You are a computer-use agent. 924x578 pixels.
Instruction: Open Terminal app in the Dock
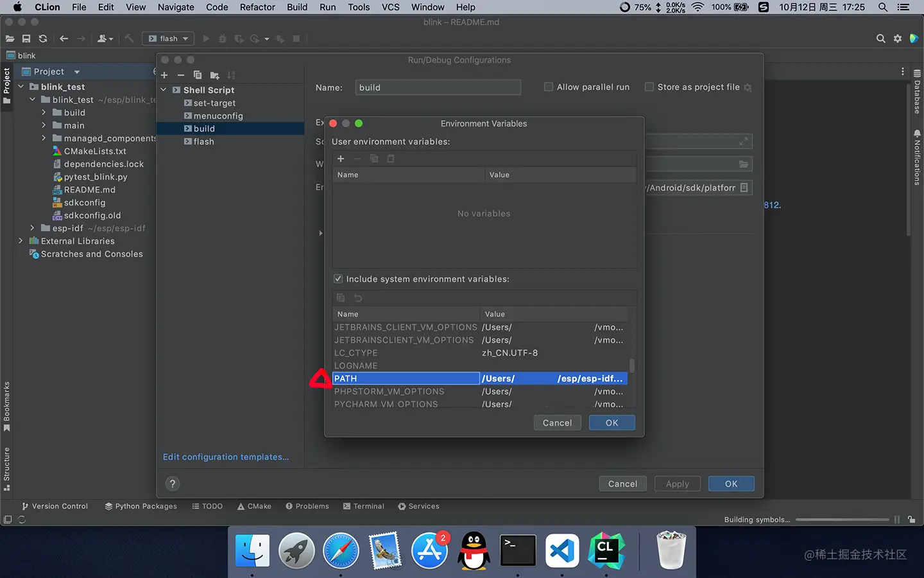click(x=518, y=550)
